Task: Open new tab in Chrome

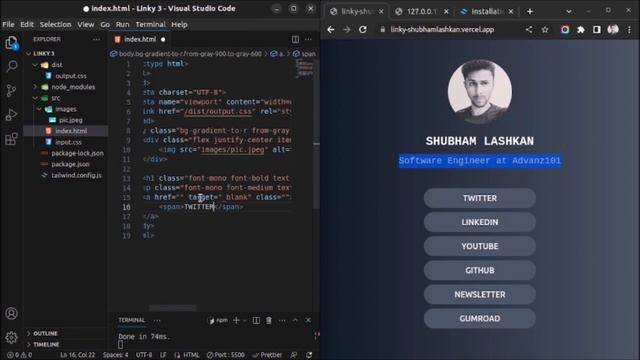Action: (x=530, y=11)
